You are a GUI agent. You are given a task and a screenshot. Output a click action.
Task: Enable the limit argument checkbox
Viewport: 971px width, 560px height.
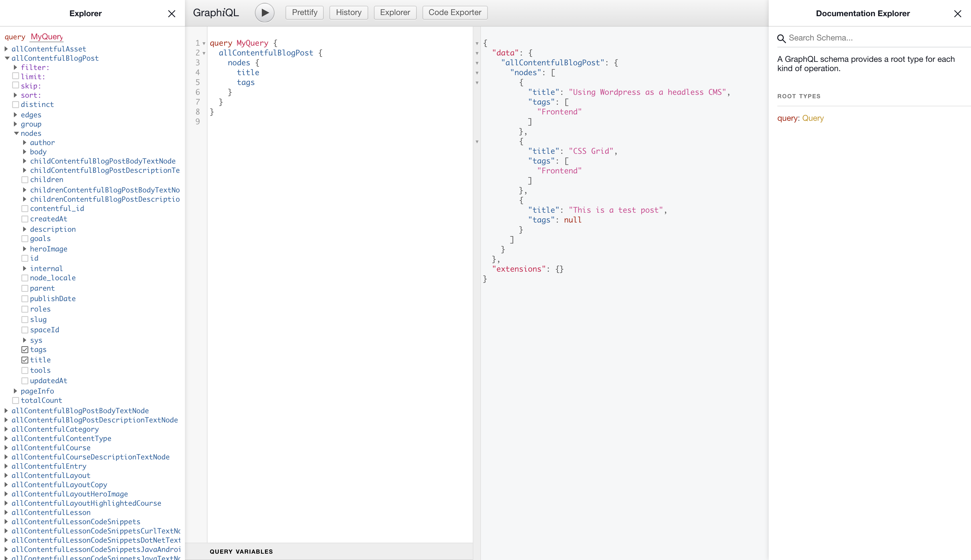pos(16,76)
